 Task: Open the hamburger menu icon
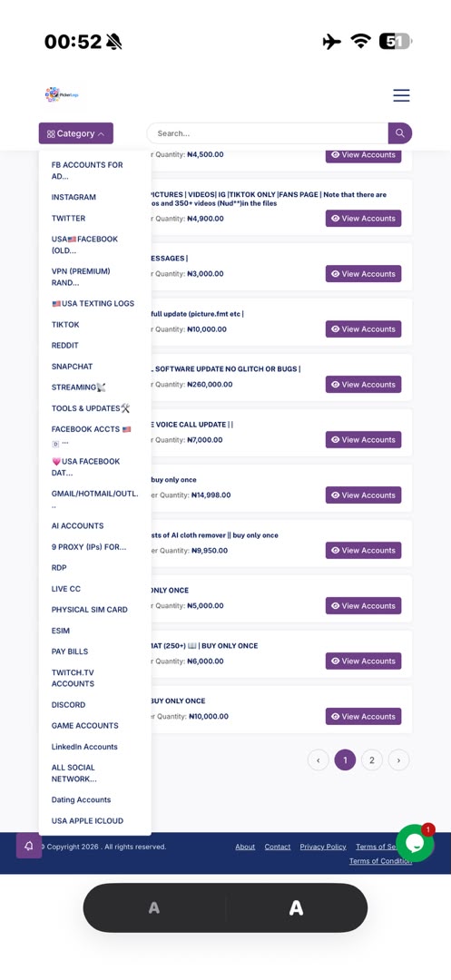401,95
